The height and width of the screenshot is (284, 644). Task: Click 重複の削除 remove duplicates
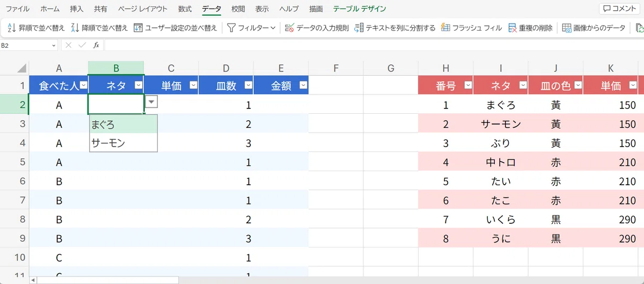pos(530,28)
